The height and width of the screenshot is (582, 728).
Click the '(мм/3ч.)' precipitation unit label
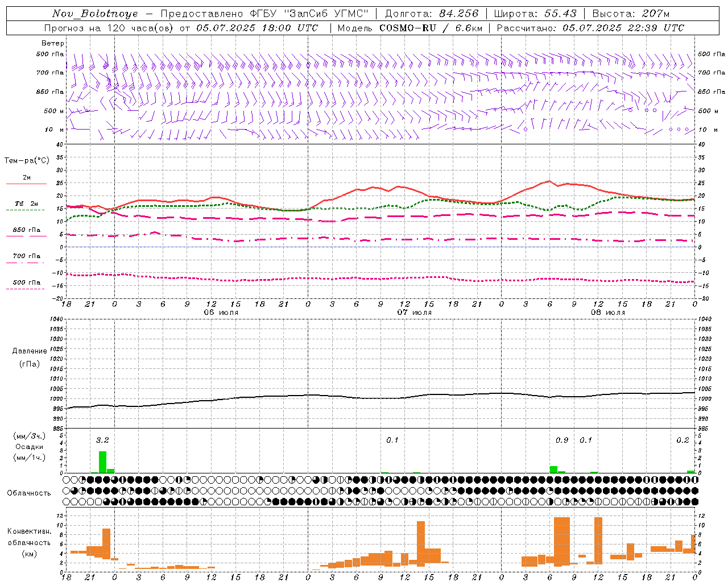28,436
